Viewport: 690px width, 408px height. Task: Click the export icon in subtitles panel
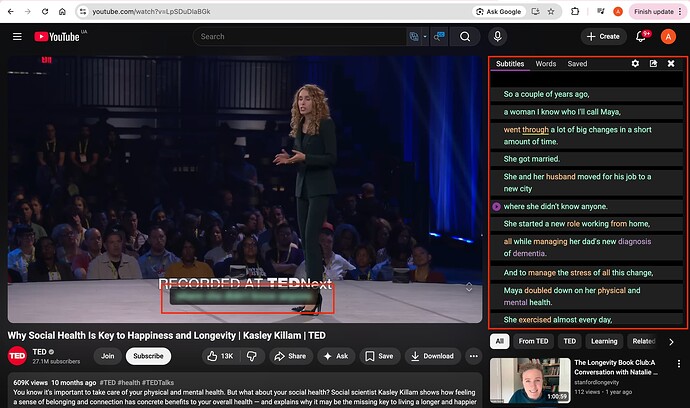pos(653,64)
